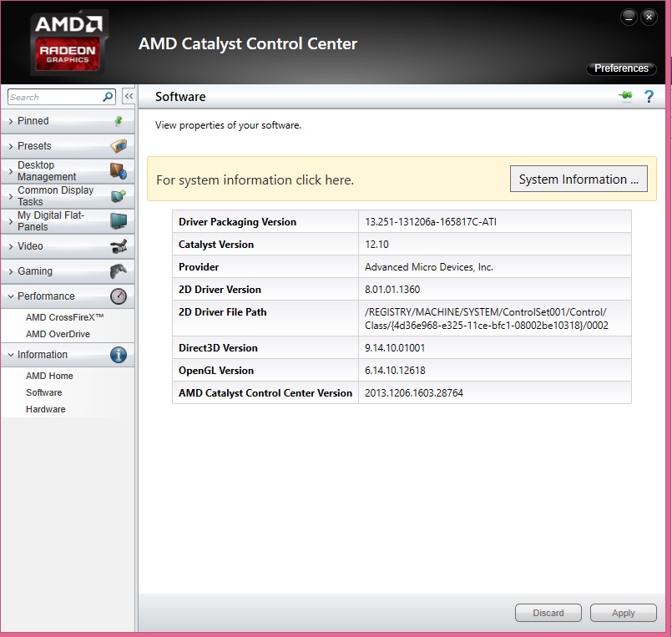Image resolution: width=672 pixels, height=637 pixels.
Task: Click the OpenGL Version label
Action: tap(216, 371)
